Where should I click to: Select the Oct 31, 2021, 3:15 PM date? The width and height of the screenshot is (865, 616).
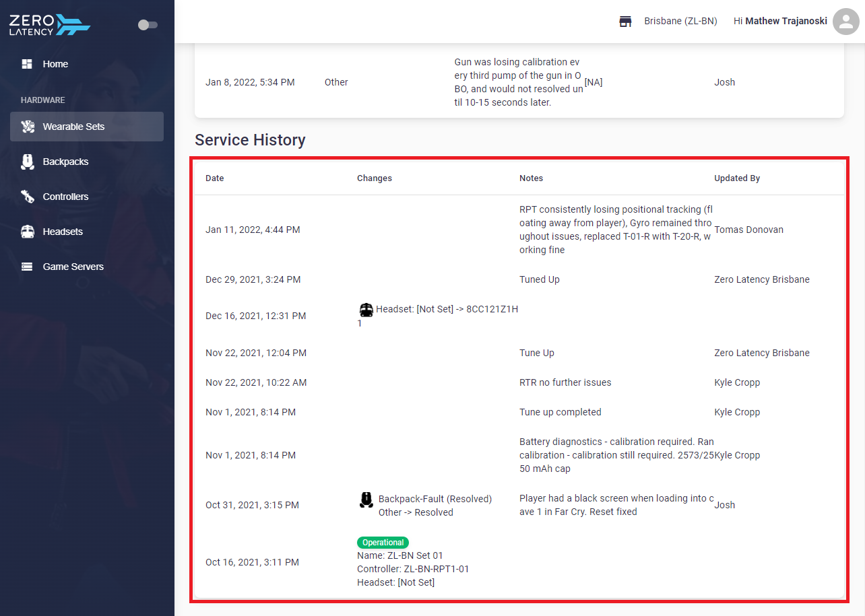click(x=252, y=505)
